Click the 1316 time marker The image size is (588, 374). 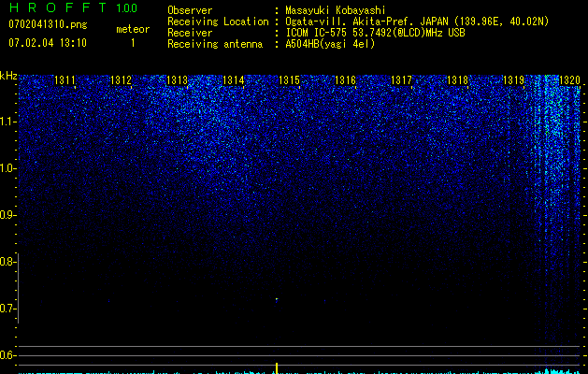pos(345,79)
